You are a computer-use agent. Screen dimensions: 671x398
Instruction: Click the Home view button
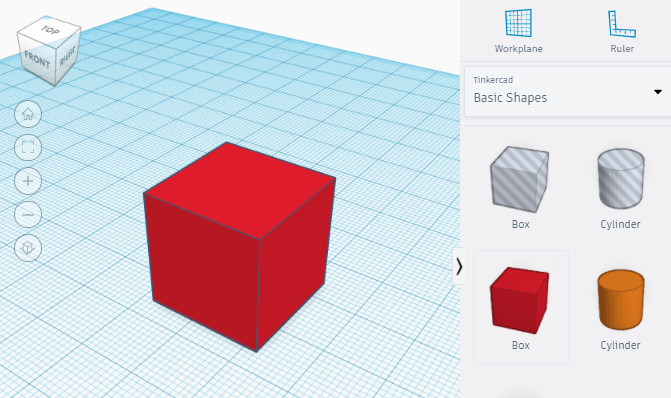click(x=28, y=114)
